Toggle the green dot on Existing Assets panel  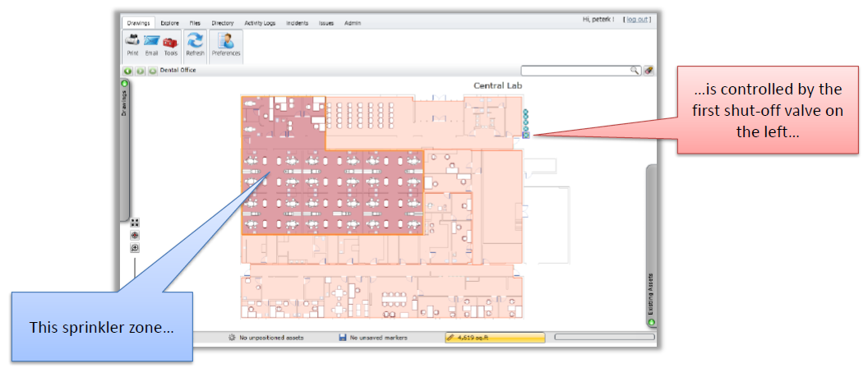point(652,323)
